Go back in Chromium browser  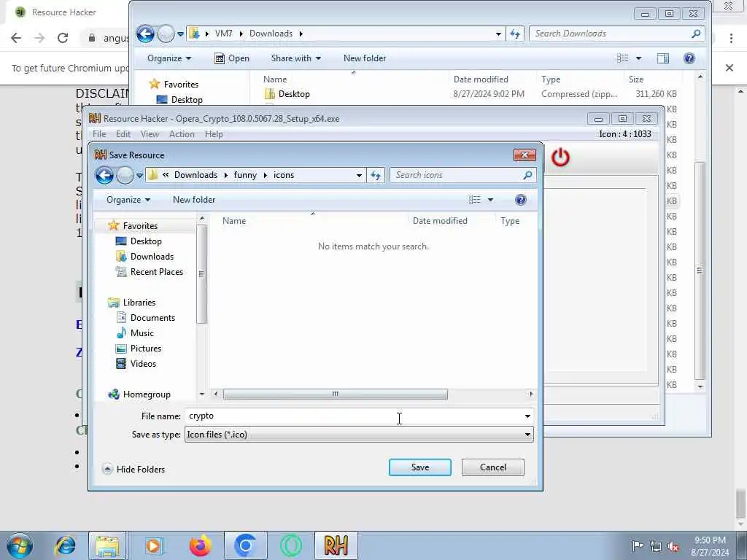(x=16, y=38)
